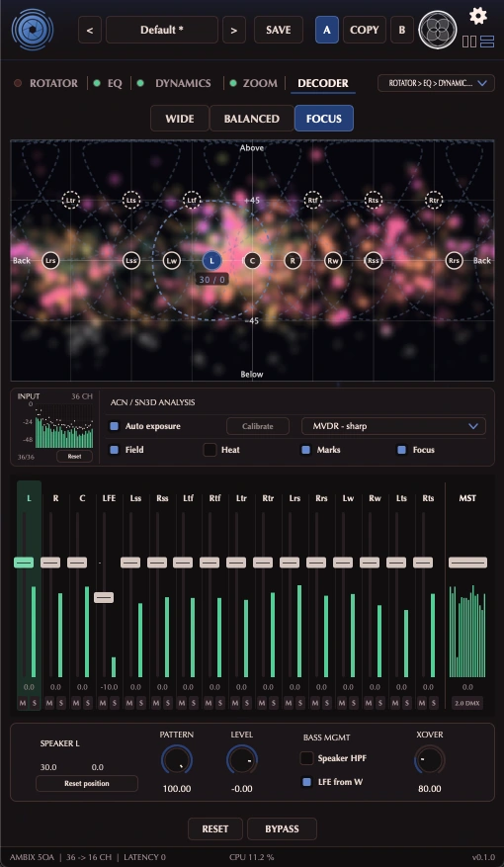
Task: Toggle the ROTATOR module power dot
Action: tap(18, 83)
